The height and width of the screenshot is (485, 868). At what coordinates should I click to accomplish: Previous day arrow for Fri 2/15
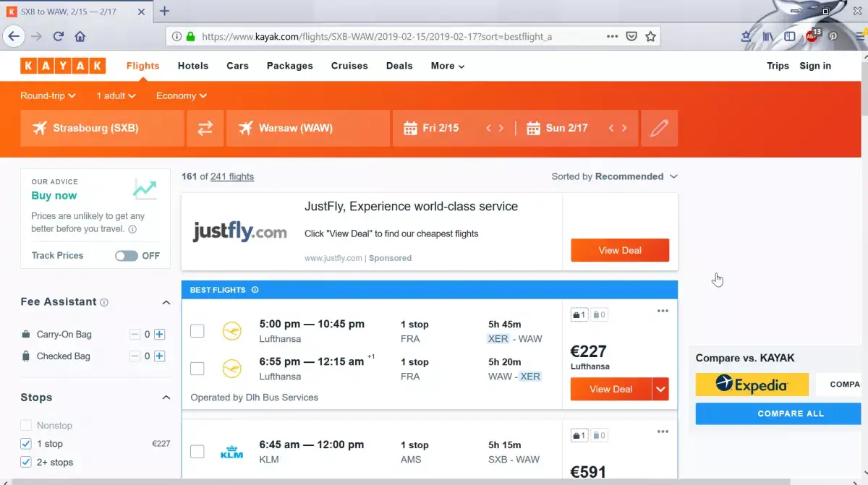[488, 128]
